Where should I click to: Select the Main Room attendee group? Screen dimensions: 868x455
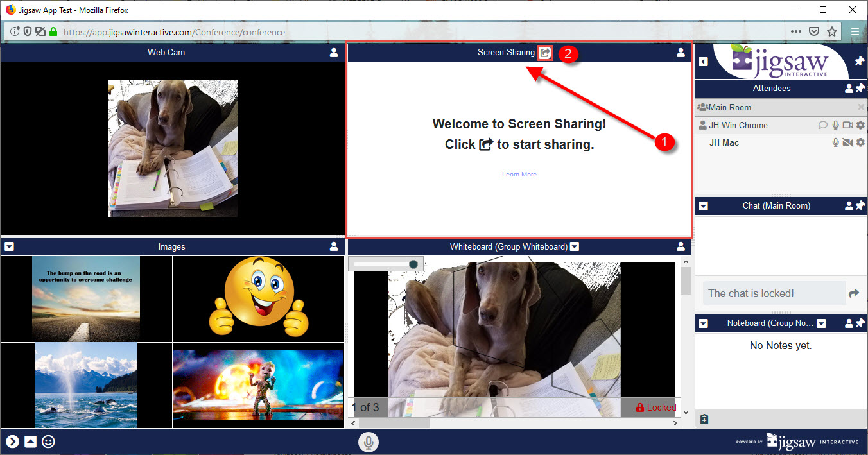[729, 107]
